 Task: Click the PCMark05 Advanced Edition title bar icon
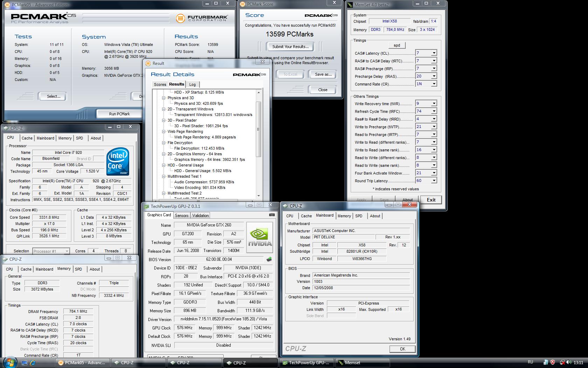click(x=7, y=5)
